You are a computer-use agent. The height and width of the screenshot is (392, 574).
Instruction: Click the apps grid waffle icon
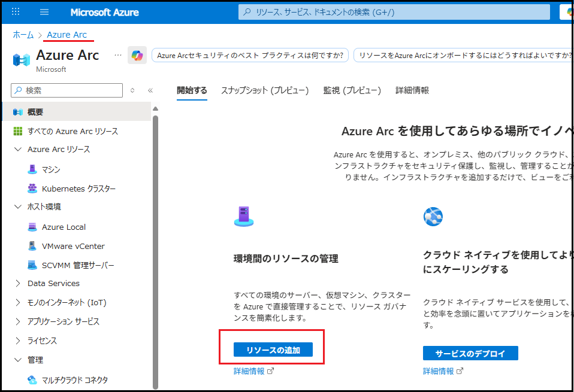tap(16, 12)
